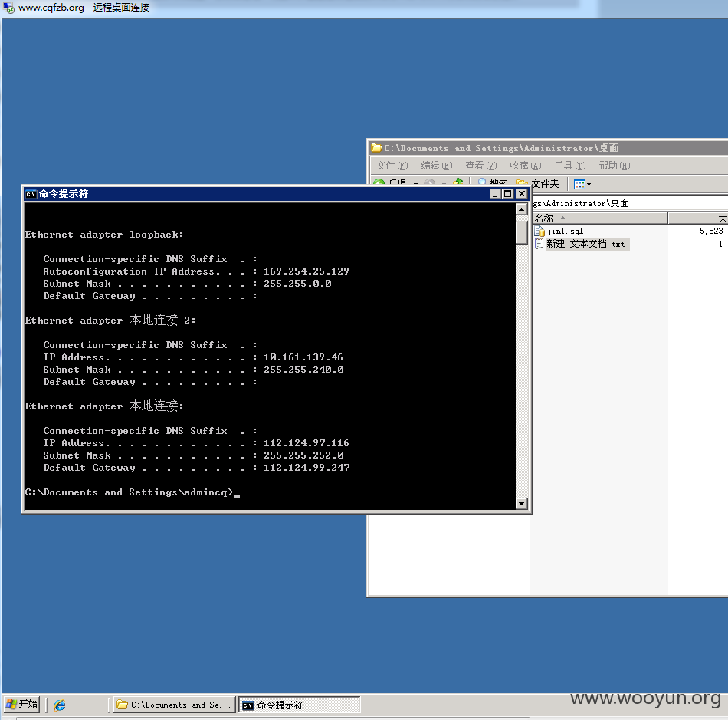Click the 文件夹 folders toolbar button
Image resolution: width=728 pixels, height=720 pixels.
coord(538,183)
